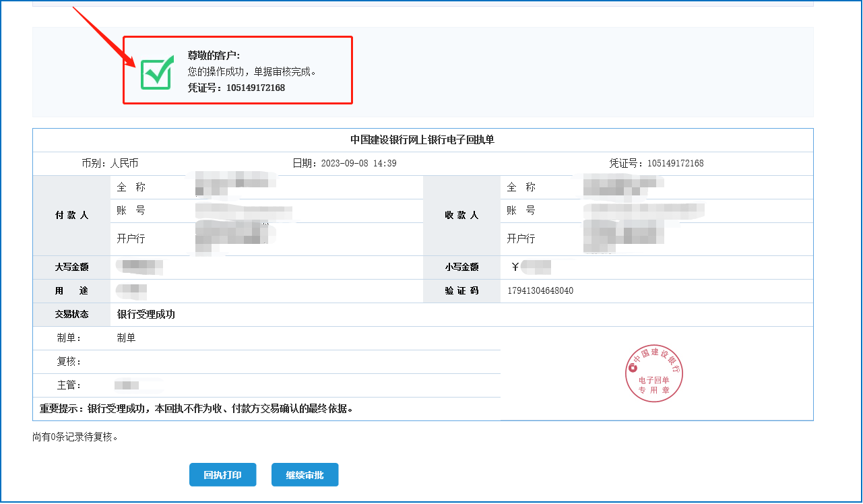Click the 您的操作成功 confirmation message
This screenshot has width=863, height=504.
[x=252, y=71]
